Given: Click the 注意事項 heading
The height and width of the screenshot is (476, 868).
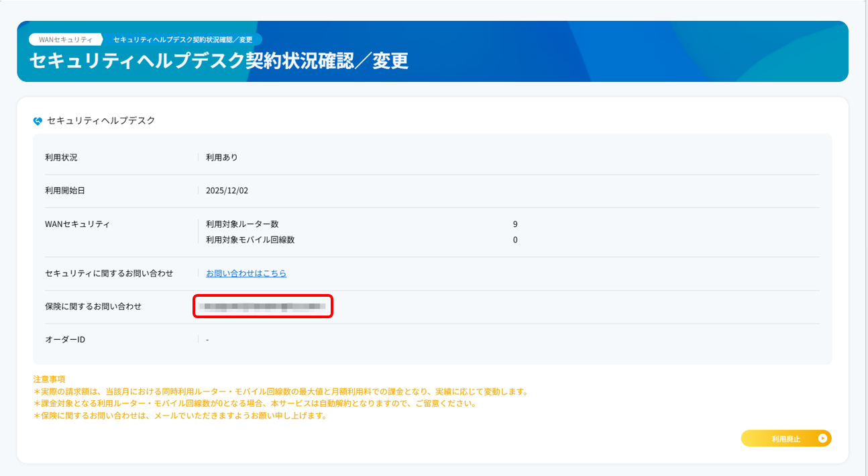Looking at the screenshot, I should (x=49, y=379).
